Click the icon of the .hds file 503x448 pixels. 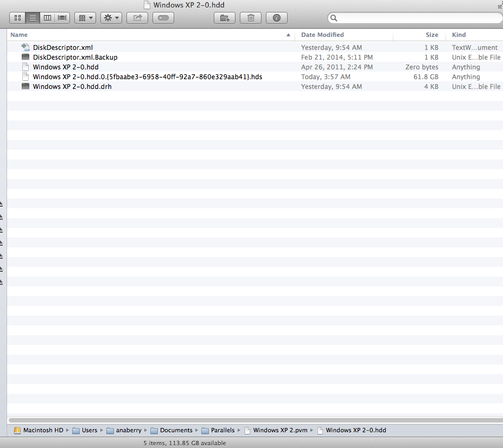point(26,76)
